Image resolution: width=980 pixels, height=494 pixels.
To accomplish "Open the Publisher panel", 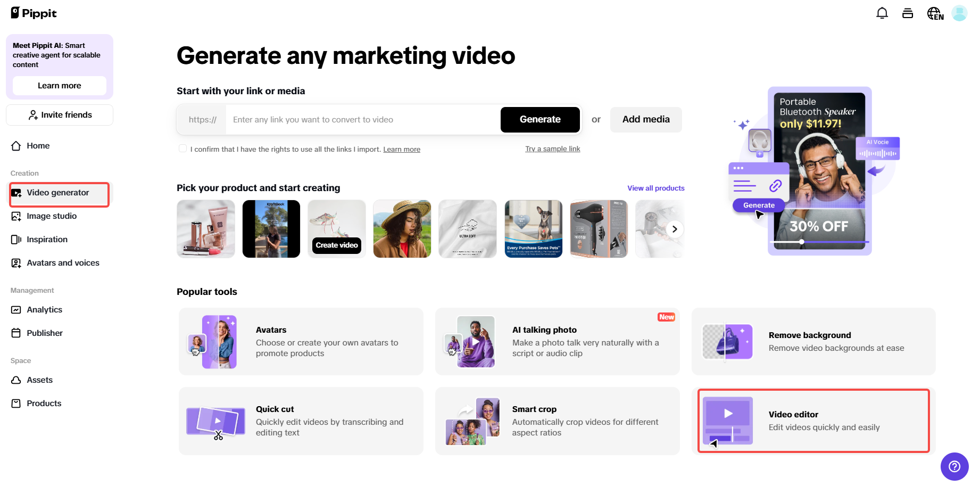I will (x=44, y=333).
